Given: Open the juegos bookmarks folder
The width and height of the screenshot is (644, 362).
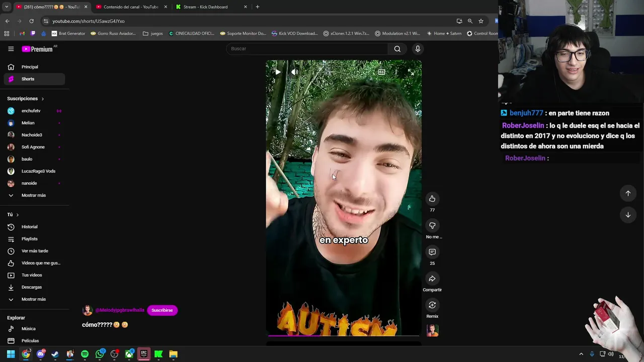Looking at the screenshot, I should tap(153, 34).
